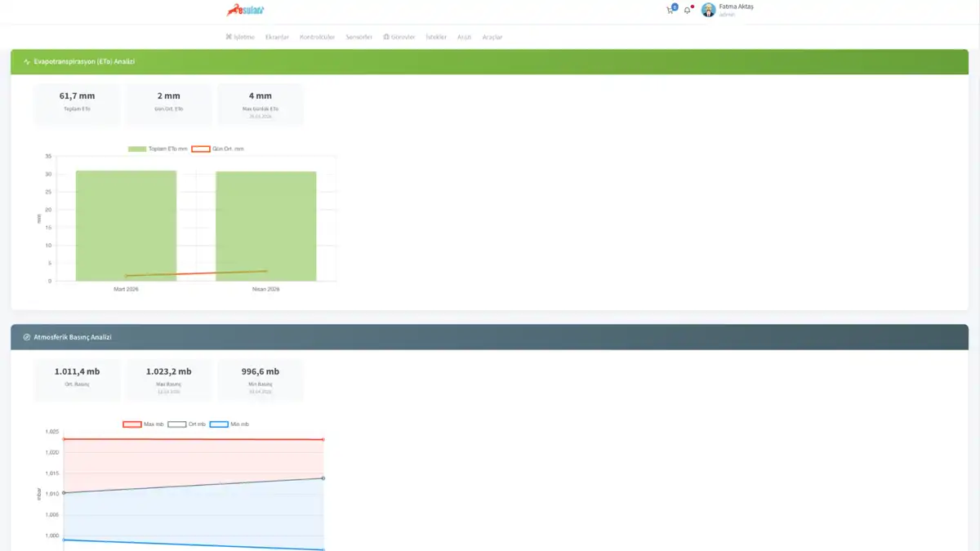Open the Ekranlar menu
This screenshot has width=980, height=551.
tap(277, 37)
